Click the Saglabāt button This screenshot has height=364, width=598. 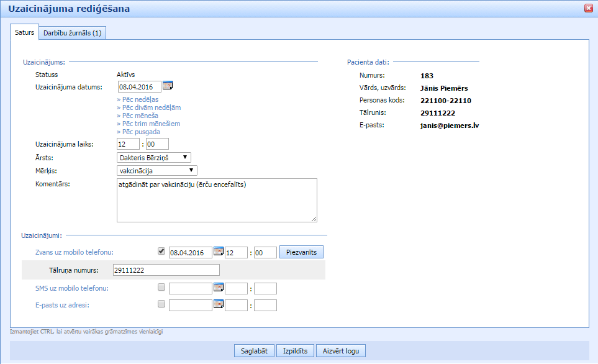coord(254,351)
